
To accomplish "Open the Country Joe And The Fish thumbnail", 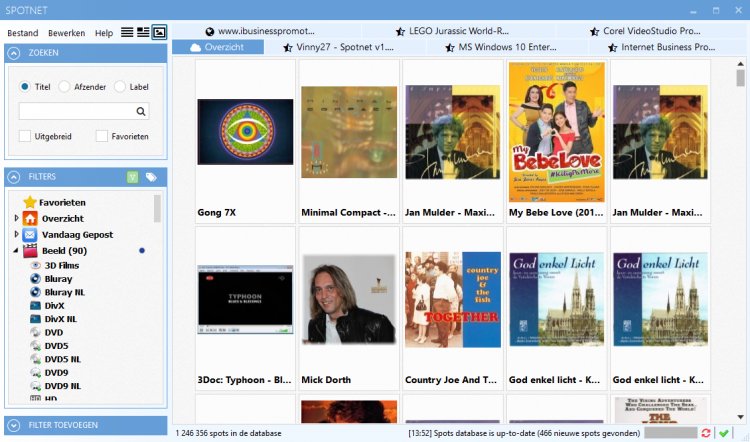I will 453,299.
